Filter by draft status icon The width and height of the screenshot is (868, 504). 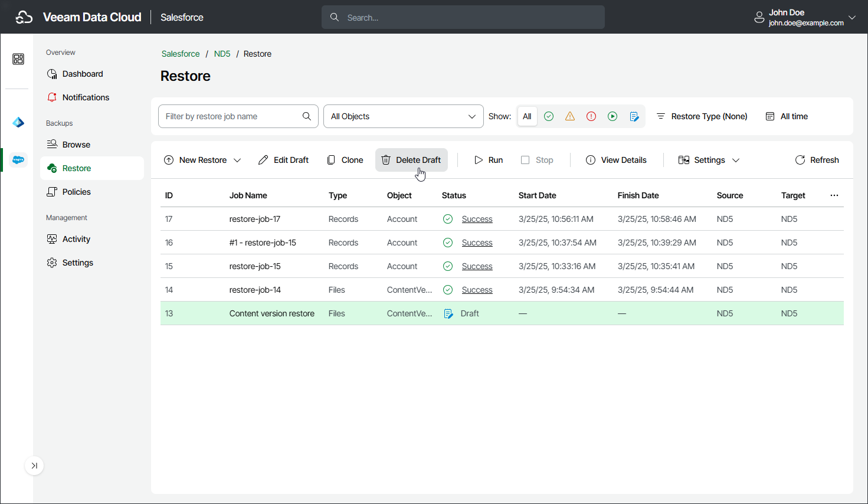click(634, 116)
